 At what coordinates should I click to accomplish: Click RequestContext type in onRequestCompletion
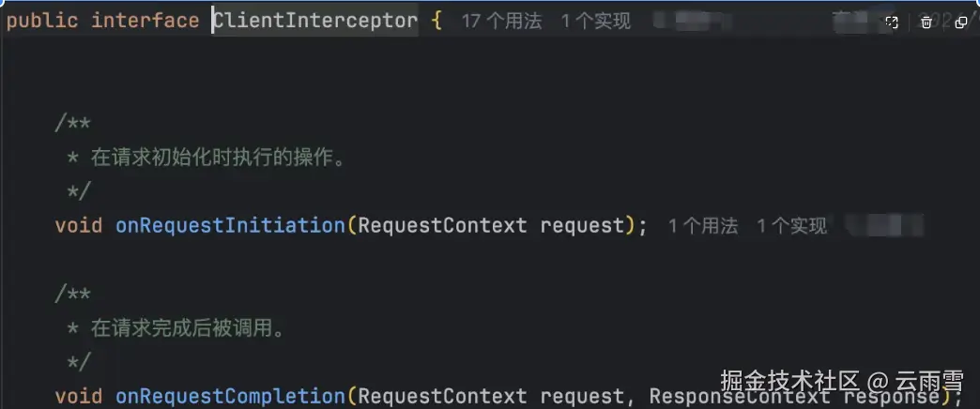[x=442, y=396]
